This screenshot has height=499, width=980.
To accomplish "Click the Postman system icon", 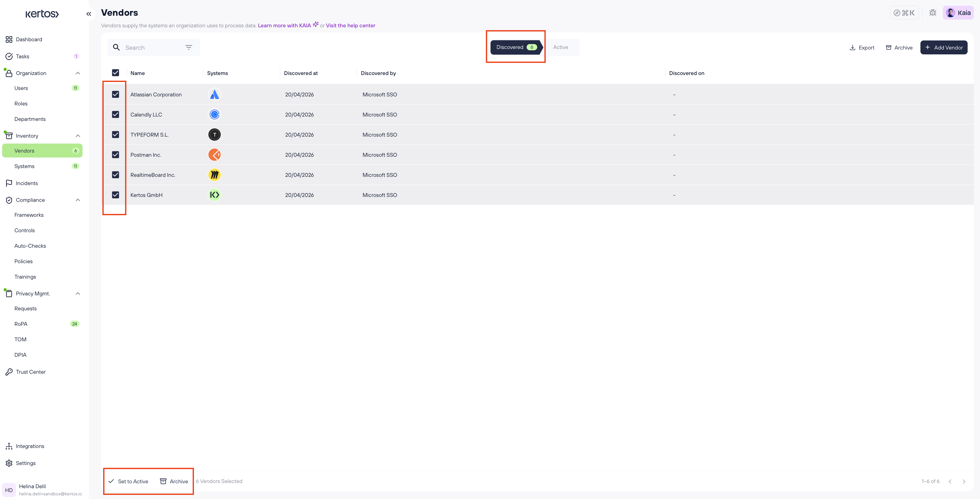I will (x=215, y=155).
